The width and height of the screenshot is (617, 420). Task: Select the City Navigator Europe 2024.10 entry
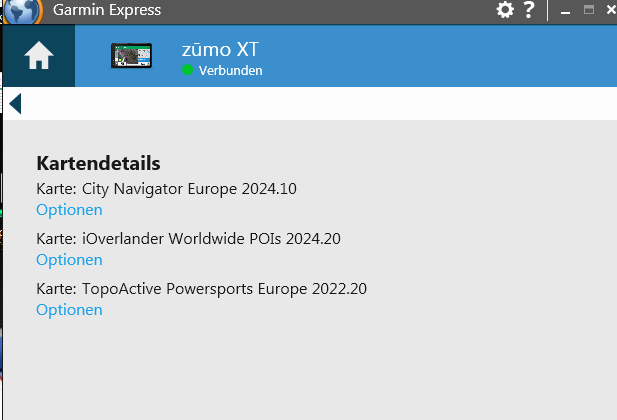click(x=166, y=188)
